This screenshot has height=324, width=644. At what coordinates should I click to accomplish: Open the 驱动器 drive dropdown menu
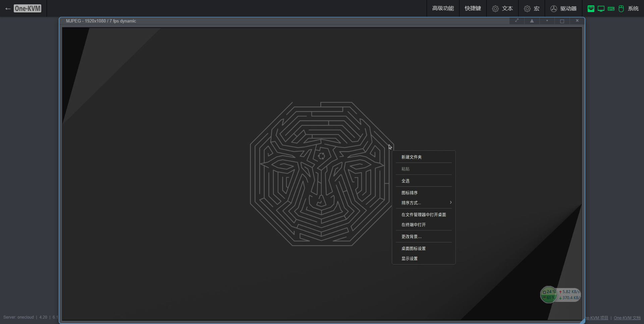coord(564,9)
